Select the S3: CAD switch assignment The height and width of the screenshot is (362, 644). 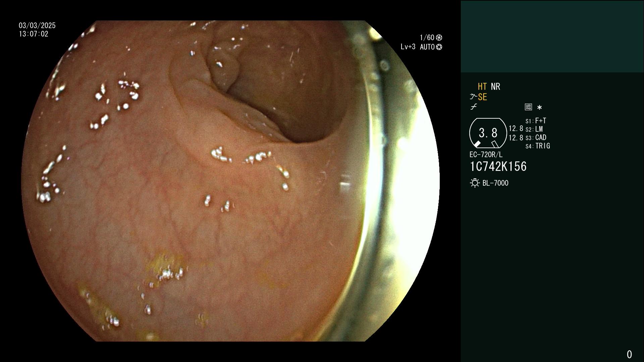[536, 138]
